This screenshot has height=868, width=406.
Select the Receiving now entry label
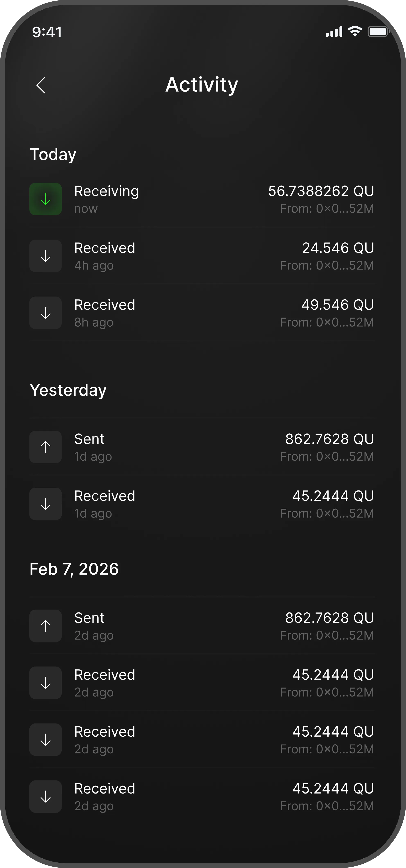106,191
